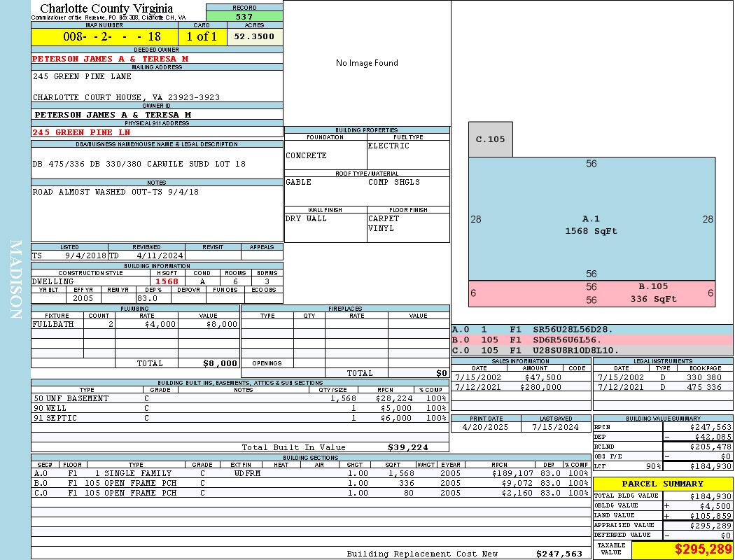Image resolution: width=735 pixels, height=560 pixels.
Task: Click the fireplaces total $0
Action: tap(442, 373)
